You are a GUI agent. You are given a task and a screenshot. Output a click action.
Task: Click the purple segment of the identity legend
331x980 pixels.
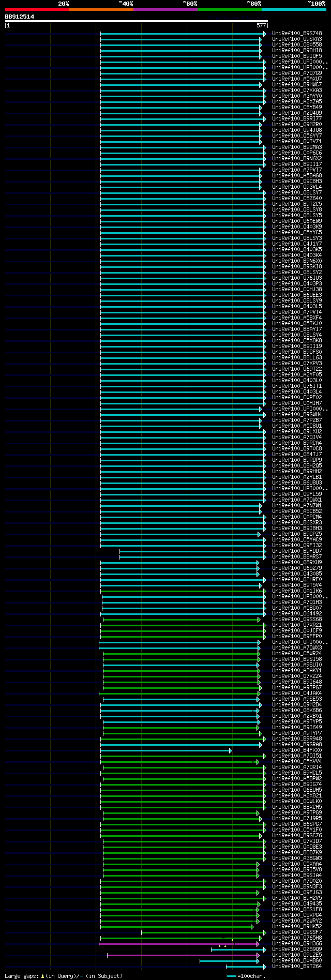pyautogui.click(x=165, y=9)
